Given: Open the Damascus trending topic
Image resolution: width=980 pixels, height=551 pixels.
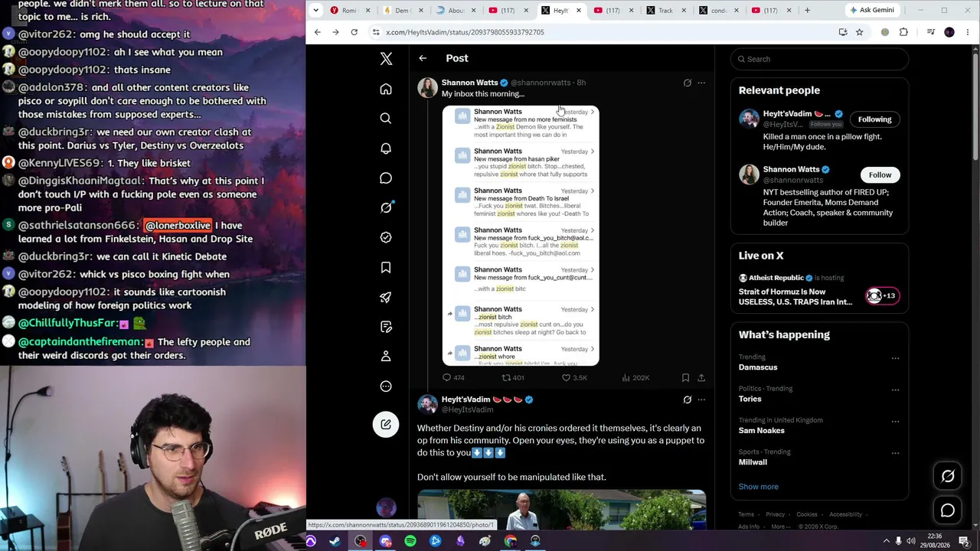Looking at the screenshot, I should (x=758, y=367).
